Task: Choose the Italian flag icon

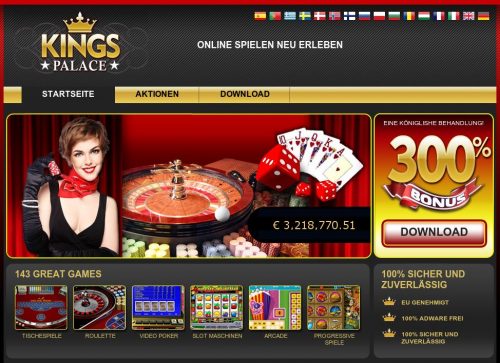Action: click(454, 16)
